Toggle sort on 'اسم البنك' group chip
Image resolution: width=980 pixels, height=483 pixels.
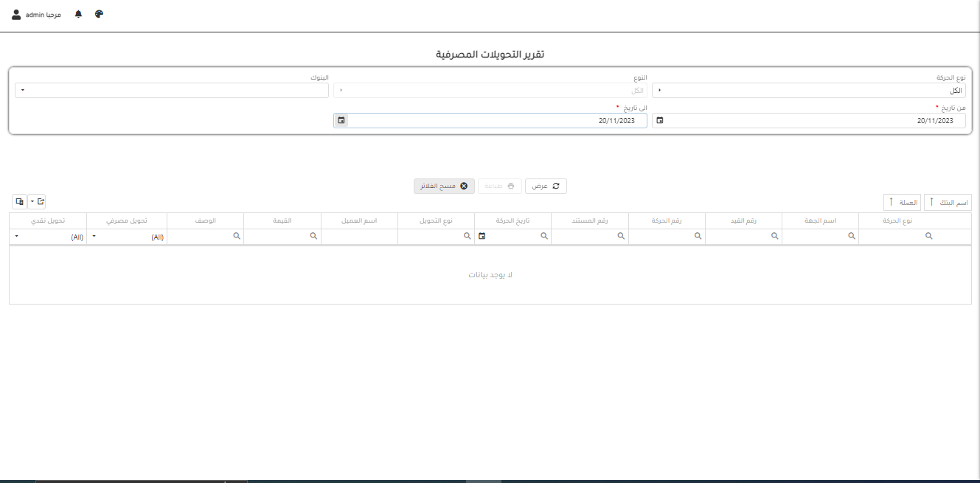click(948, 202)
